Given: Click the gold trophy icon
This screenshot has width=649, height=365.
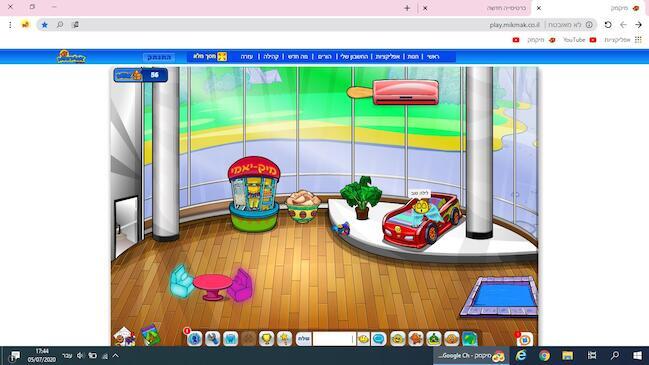Looking at the screenshot, I should tap(267, 339).
